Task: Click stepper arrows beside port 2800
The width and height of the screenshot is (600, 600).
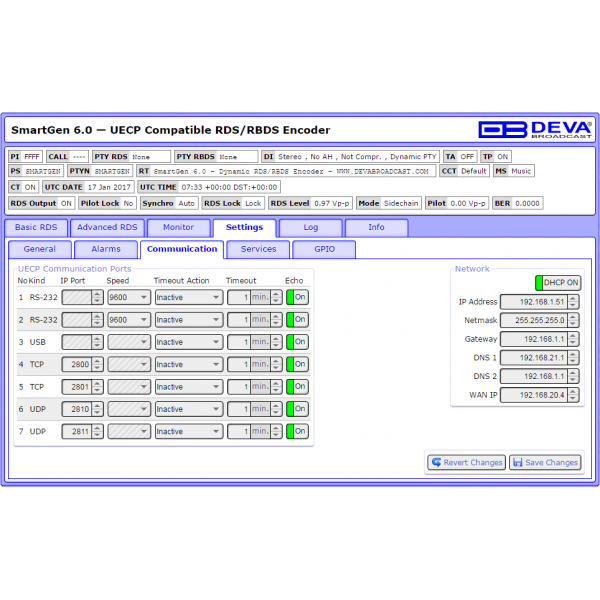Action: coord(98,364)
